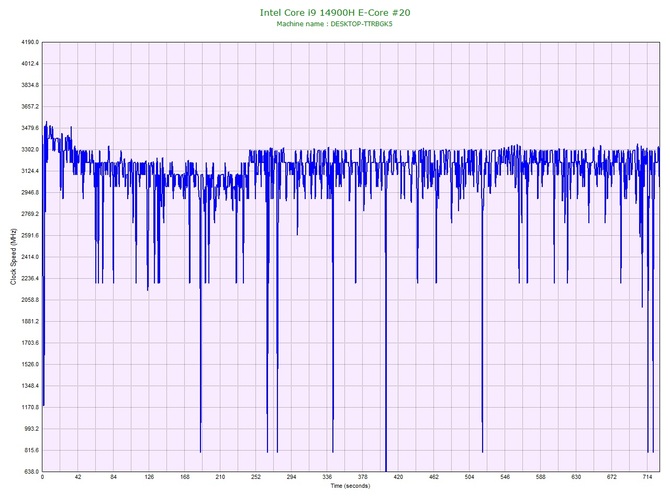Select the 'Machine name : DESKTOP-TTRBGK5' subtitle
Screen dimensions: 670x503
click(x=334, y=24)
